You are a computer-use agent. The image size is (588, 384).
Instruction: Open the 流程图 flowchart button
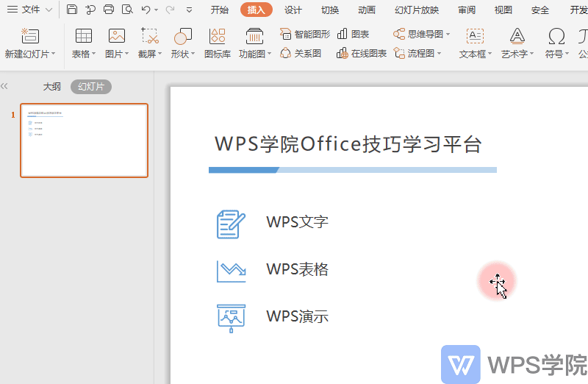tap(417, 53)
